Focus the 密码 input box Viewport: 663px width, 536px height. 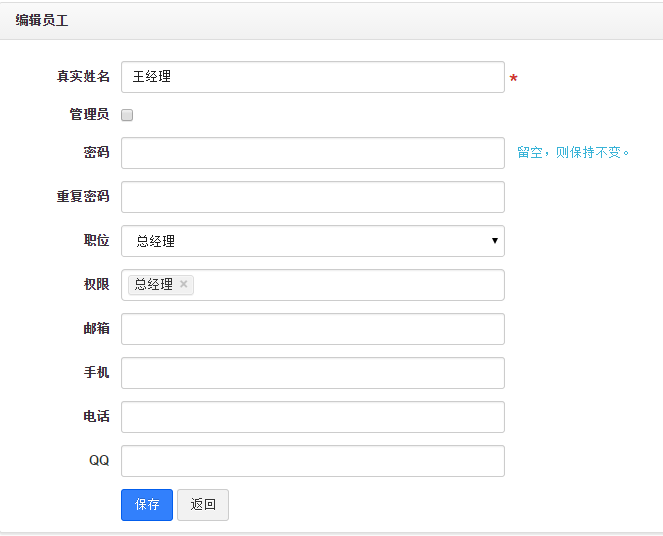pos(312,153)
